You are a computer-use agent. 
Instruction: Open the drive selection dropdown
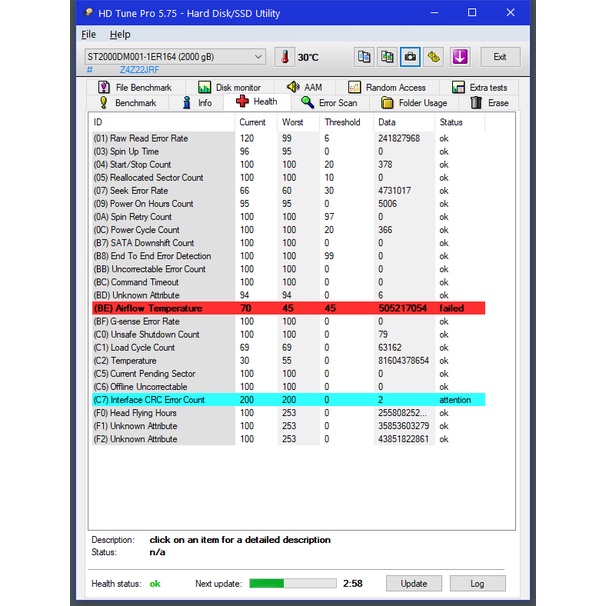point(174,57)
